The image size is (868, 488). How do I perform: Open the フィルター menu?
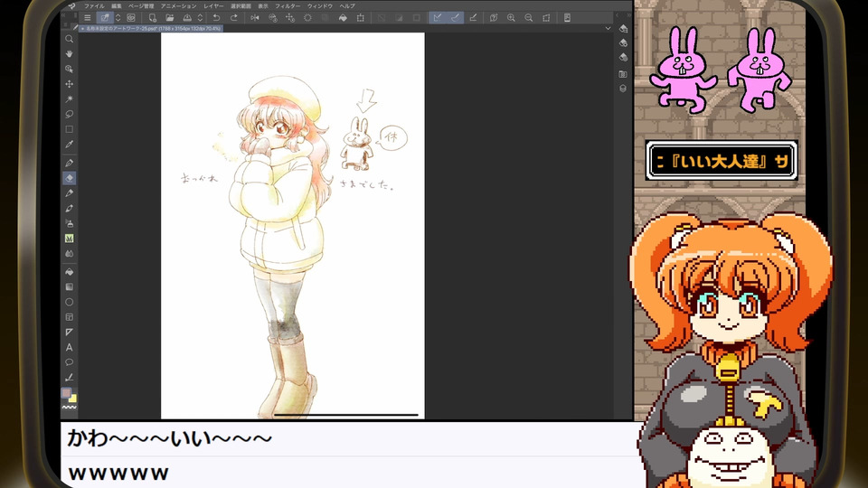pos(288,6)
